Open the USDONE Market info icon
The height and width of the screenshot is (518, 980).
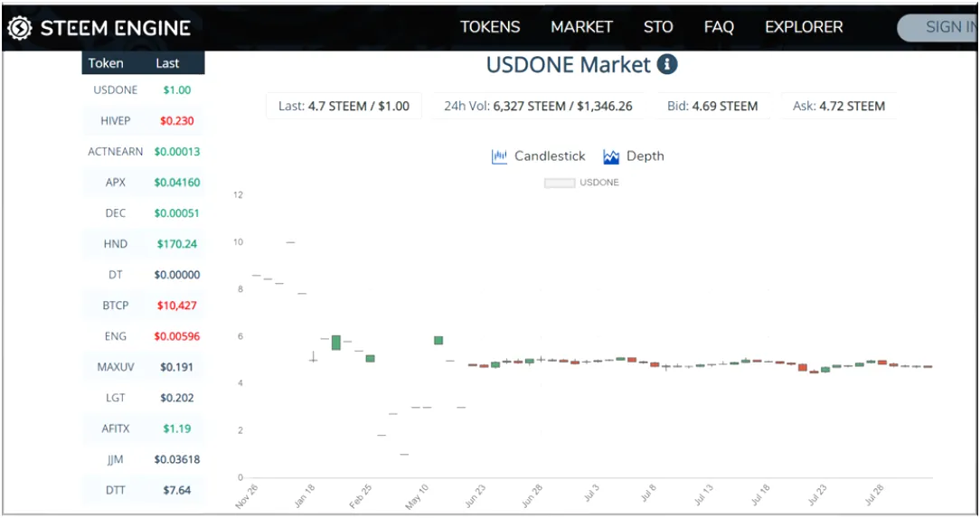(667, 64)
